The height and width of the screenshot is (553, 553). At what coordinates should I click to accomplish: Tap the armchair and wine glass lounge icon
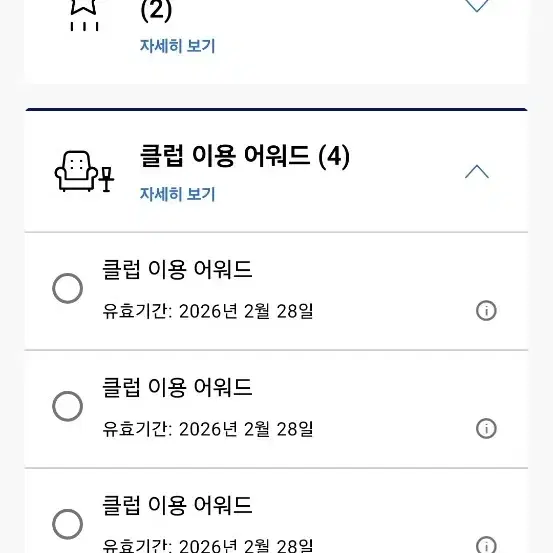(x=84, y=171)
